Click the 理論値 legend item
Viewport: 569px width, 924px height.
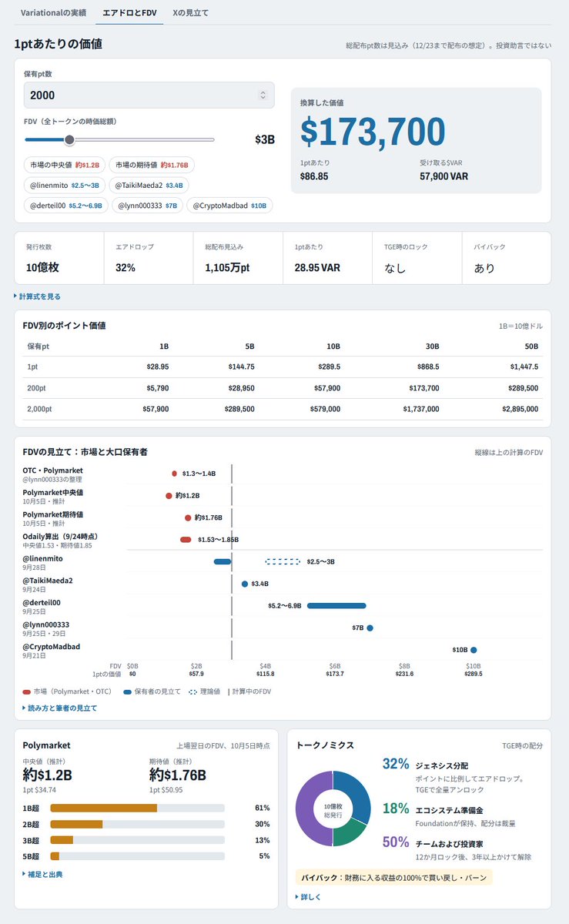(x=204, y=691)
